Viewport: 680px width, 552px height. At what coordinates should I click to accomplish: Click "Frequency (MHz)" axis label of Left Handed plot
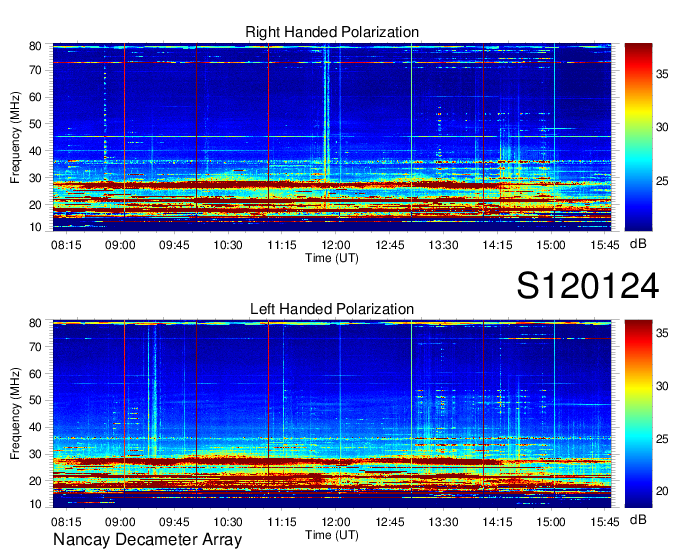point(15,414)
